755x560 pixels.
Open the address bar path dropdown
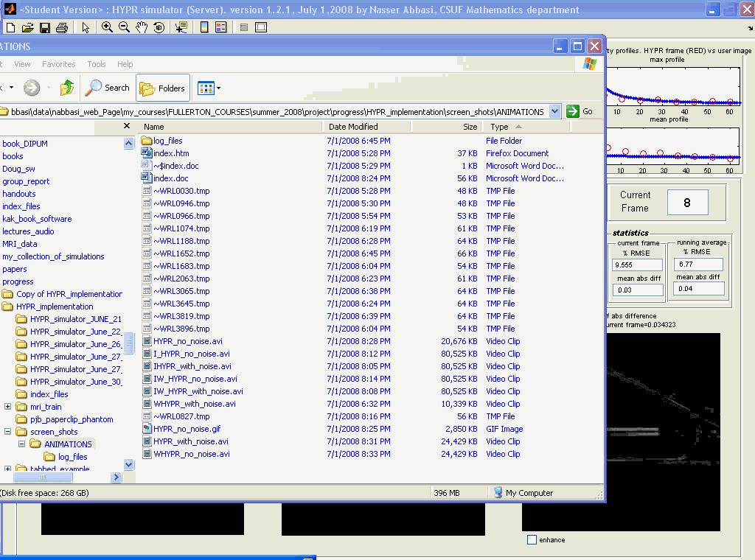click(555, 112)
